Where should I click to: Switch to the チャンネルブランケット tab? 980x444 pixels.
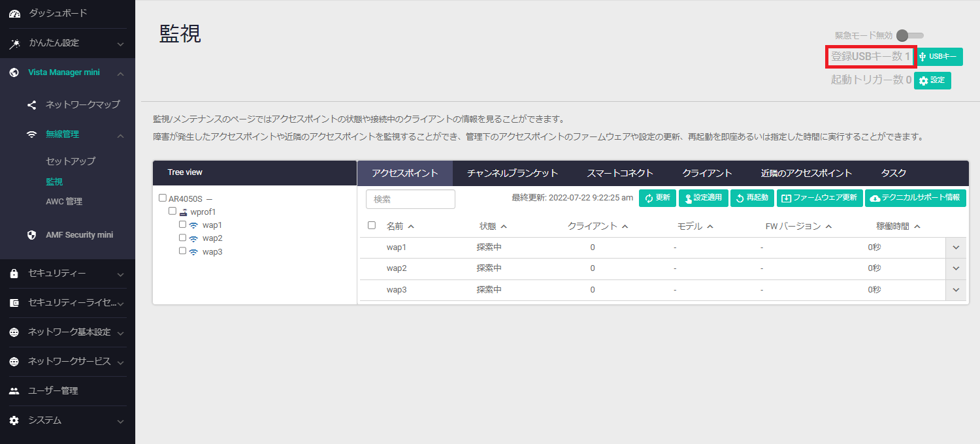[512, 173]
